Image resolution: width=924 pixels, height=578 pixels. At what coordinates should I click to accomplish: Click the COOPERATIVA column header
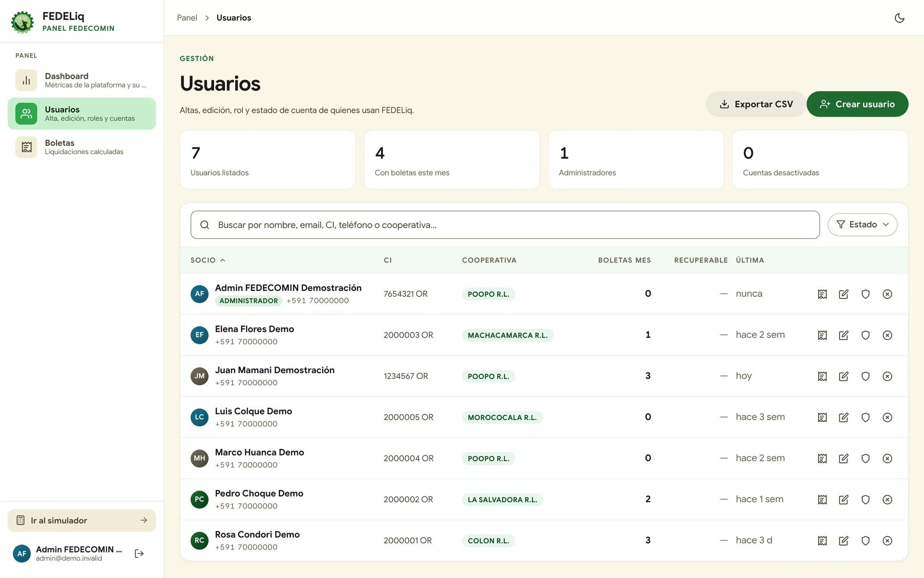point(489,260)
